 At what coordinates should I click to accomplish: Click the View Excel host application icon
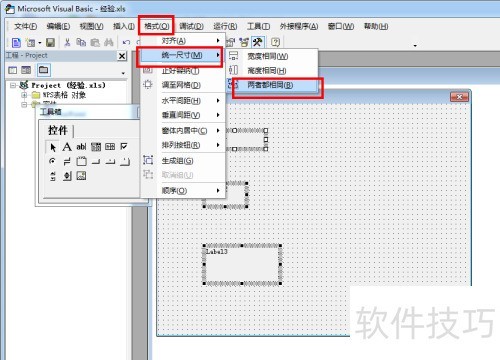16,43
